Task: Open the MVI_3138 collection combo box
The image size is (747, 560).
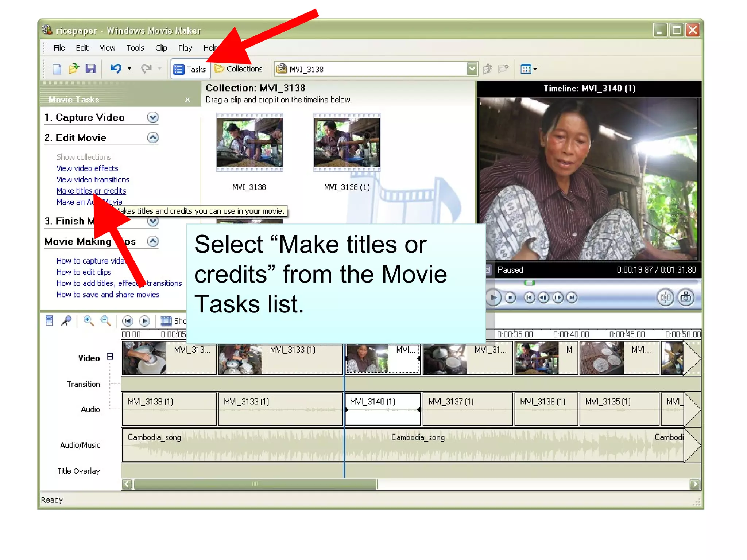Action: (376, 69)
